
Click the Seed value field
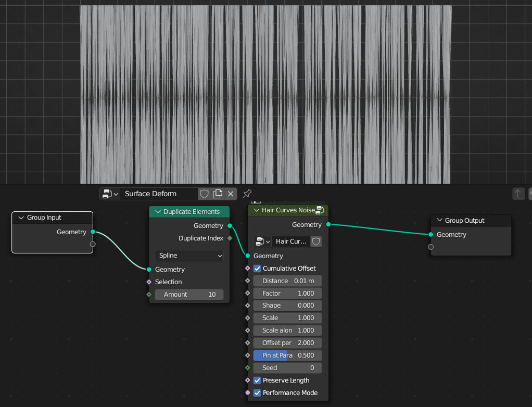pos(287,367)
